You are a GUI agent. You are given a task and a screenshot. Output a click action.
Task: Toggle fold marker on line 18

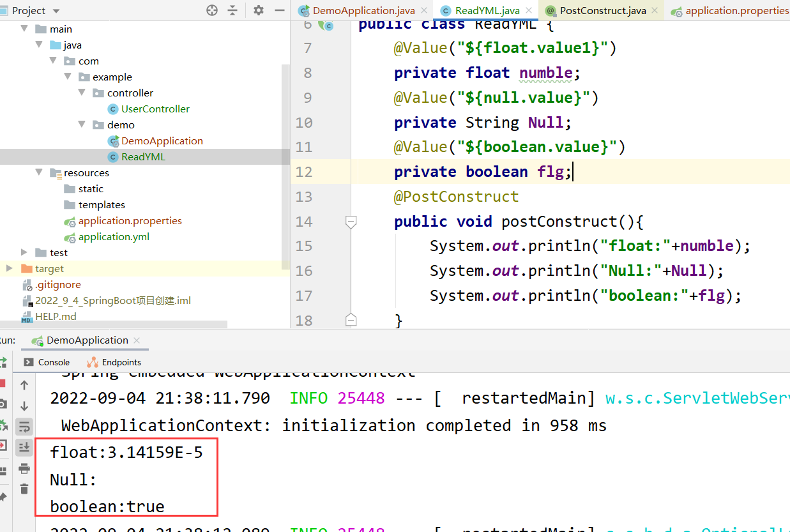click(x=351, y=319)
